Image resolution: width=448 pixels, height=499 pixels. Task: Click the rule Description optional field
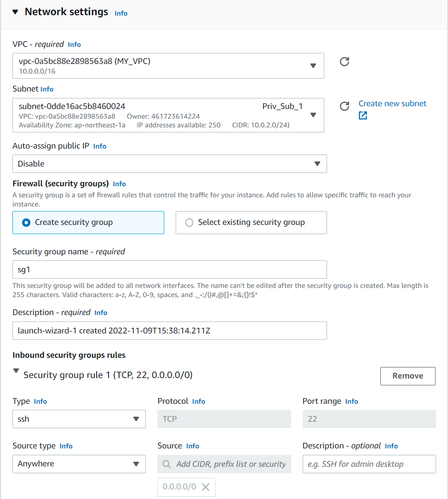pyautogui.click(x=369, y=464)
